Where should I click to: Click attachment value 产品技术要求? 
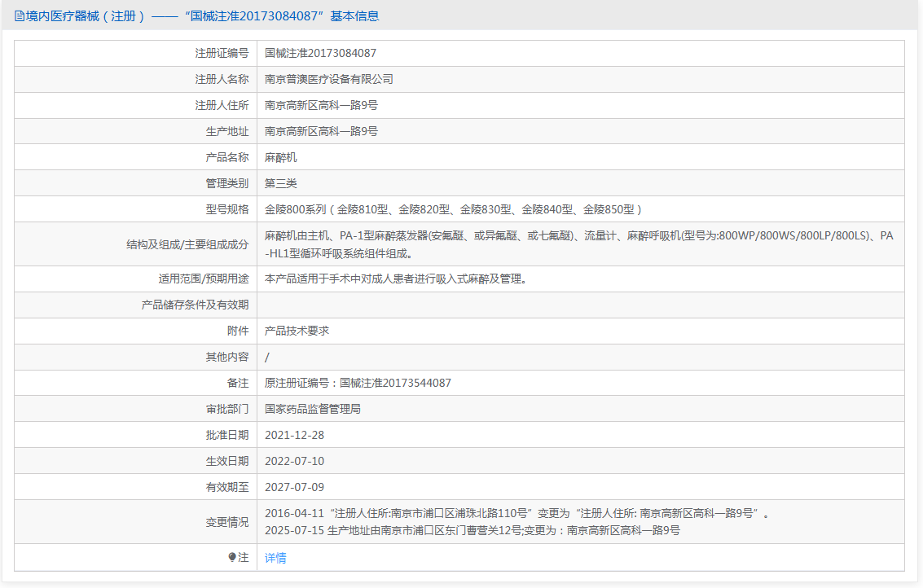tap(297, 331)
